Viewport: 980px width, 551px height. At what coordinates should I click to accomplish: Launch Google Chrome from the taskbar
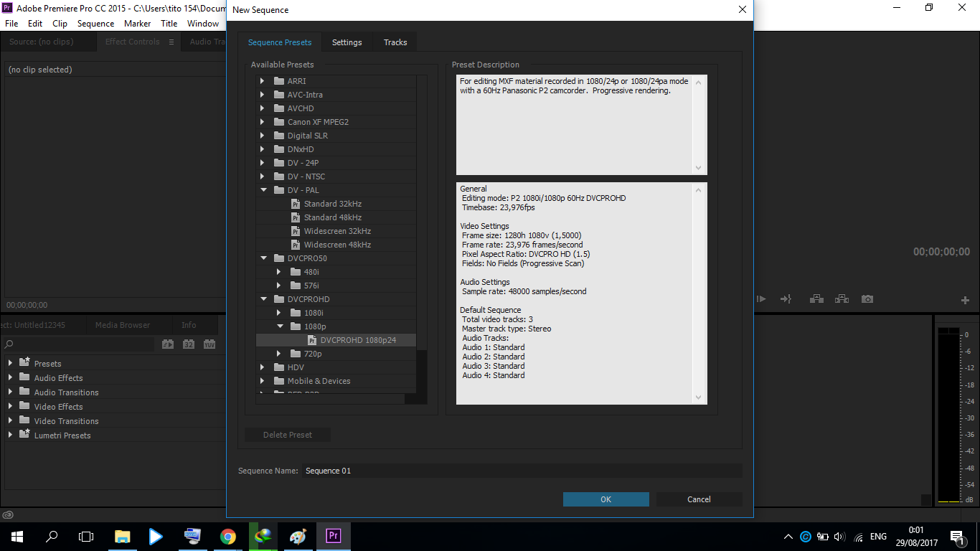tap(228, 537)
